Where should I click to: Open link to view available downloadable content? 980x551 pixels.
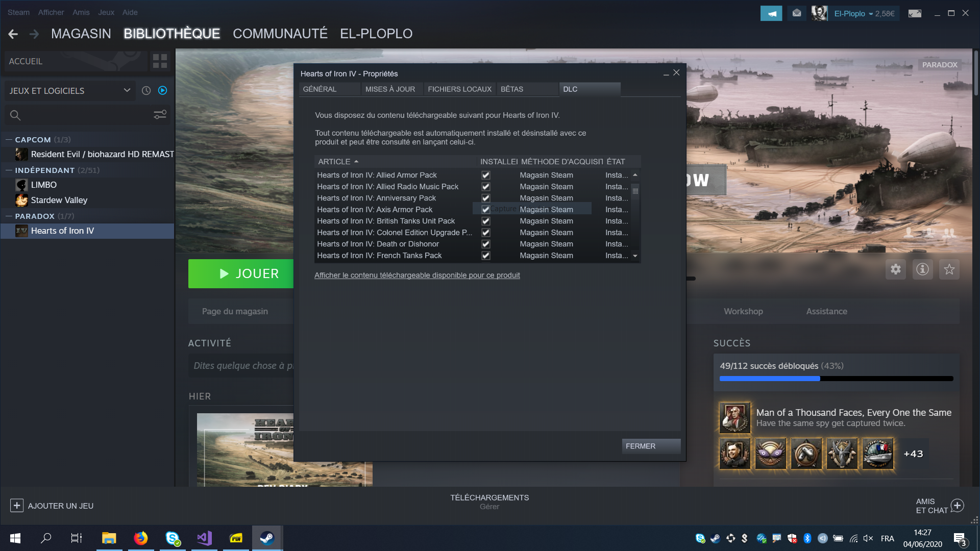tap(417, 275)
